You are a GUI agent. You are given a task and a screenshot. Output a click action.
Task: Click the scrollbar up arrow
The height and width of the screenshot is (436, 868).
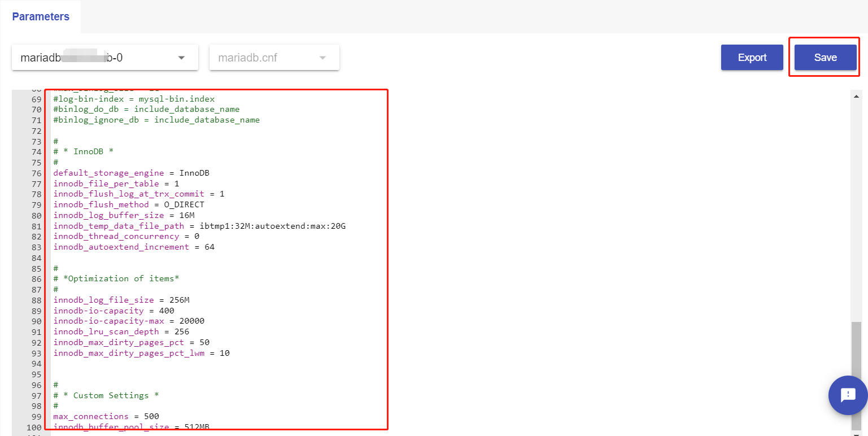pos(857,97)
